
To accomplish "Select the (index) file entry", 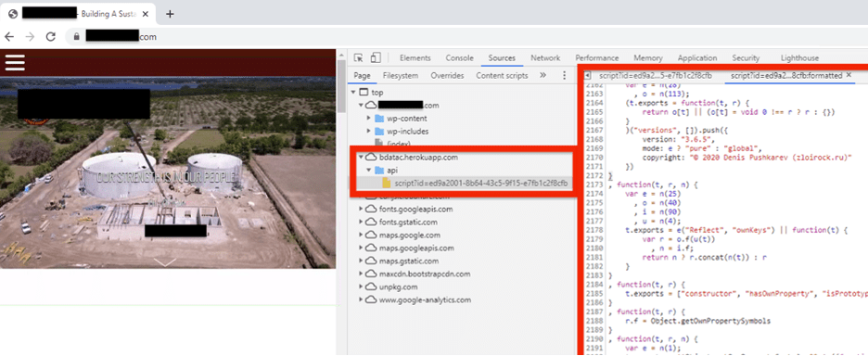I will (399, 144).
